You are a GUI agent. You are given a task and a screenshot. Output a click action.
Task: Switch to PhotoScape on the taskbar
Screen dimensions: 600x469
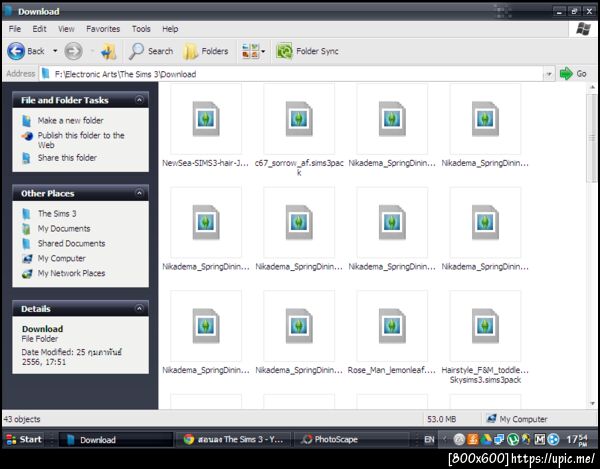(x=351, y=440)
